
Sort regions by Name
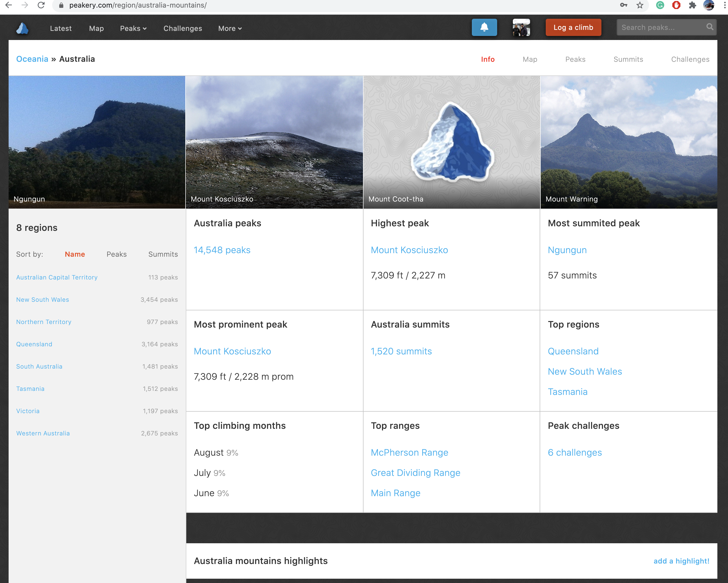point(75,254)
